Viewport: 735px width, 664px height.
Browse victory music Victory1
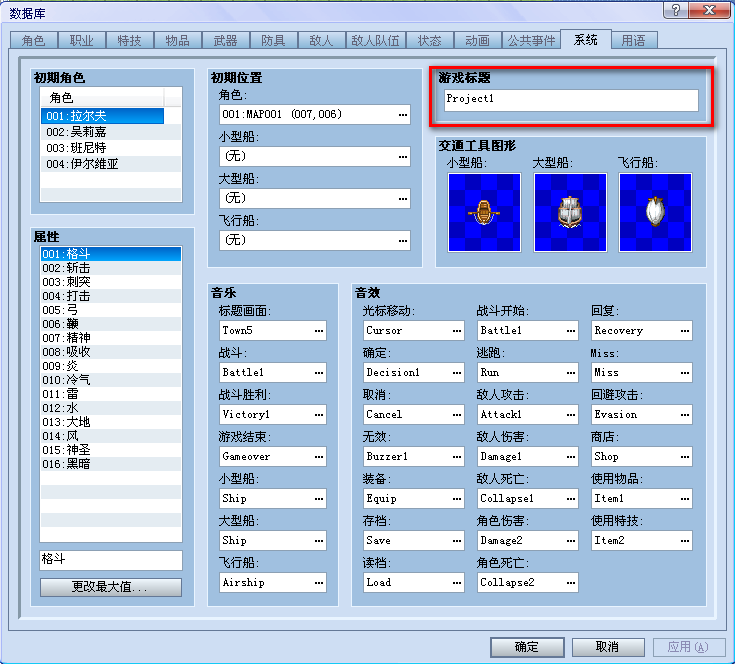[319, 415]
